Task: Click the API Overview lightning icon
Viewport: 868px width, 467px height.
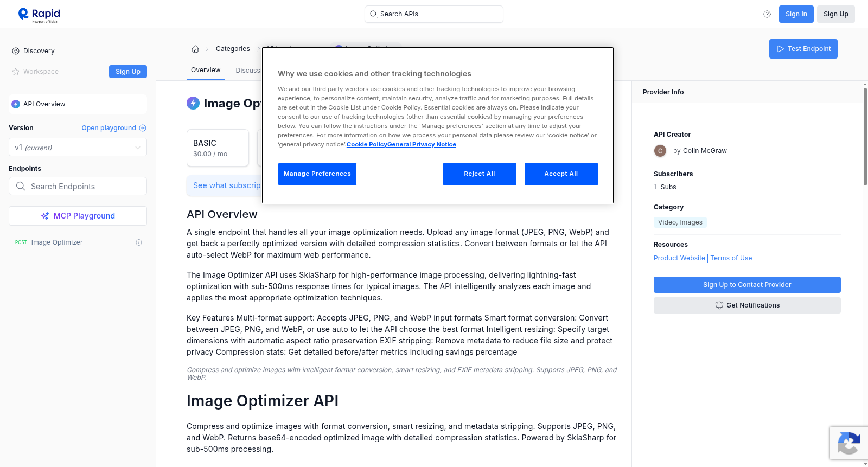Action: (x=16, y=104)
